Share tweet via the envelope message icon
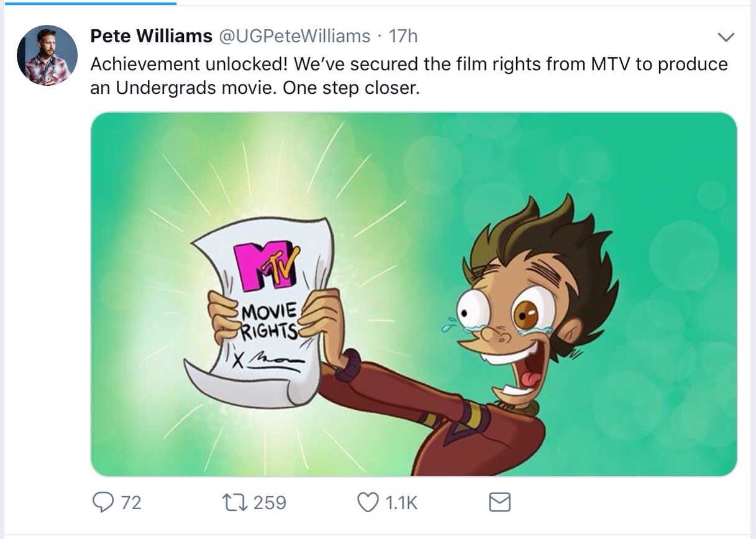The width and height of the screenshot is (756, 539). tap(499, 502)
